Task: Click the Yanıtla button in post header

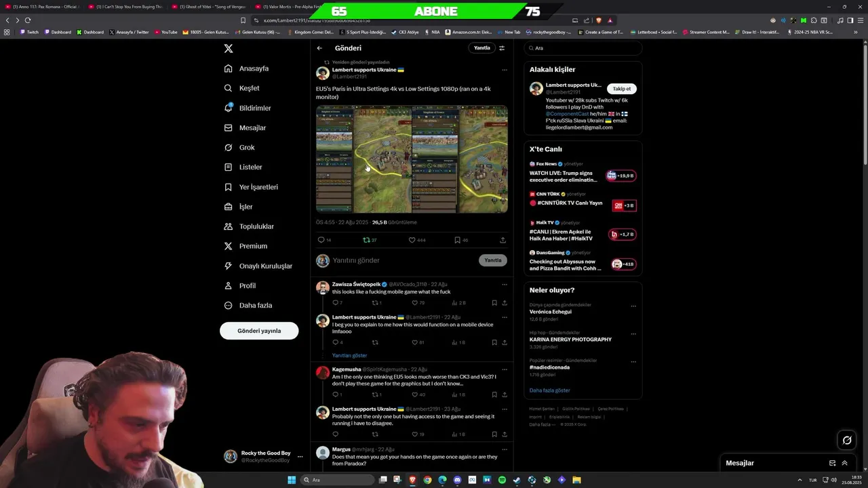Action: pyautogui.click(x=481, y=48)
